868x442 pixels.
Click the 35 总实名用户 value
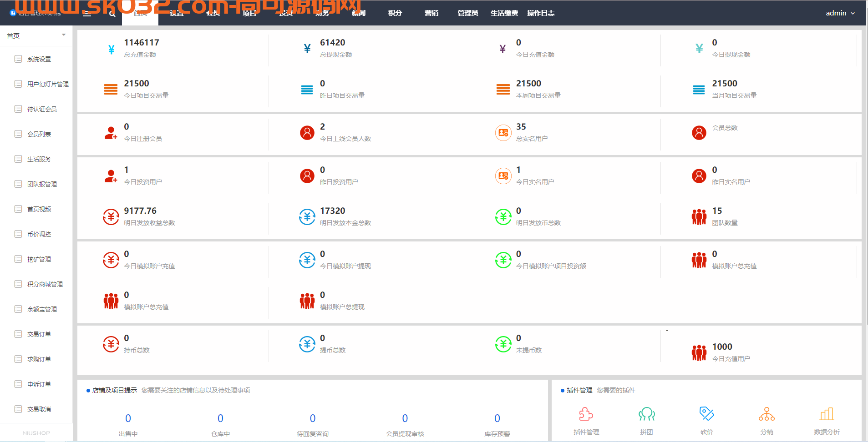click(x=521, y=127)
